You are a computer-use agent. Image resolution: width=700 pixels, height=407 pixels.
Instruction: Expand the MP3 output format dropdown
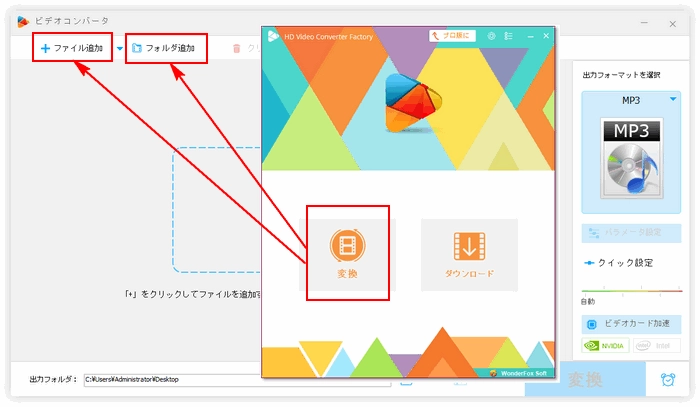pos(673,99)
